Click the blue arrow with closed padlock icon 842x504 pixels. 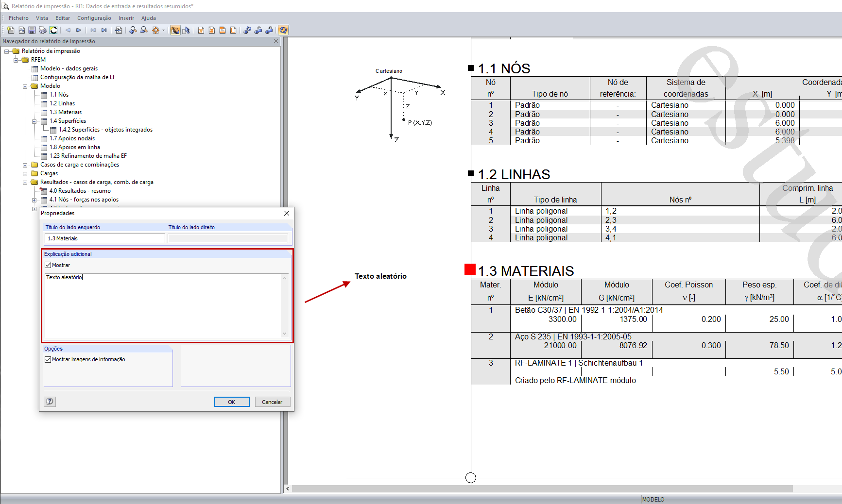(269, 30)
